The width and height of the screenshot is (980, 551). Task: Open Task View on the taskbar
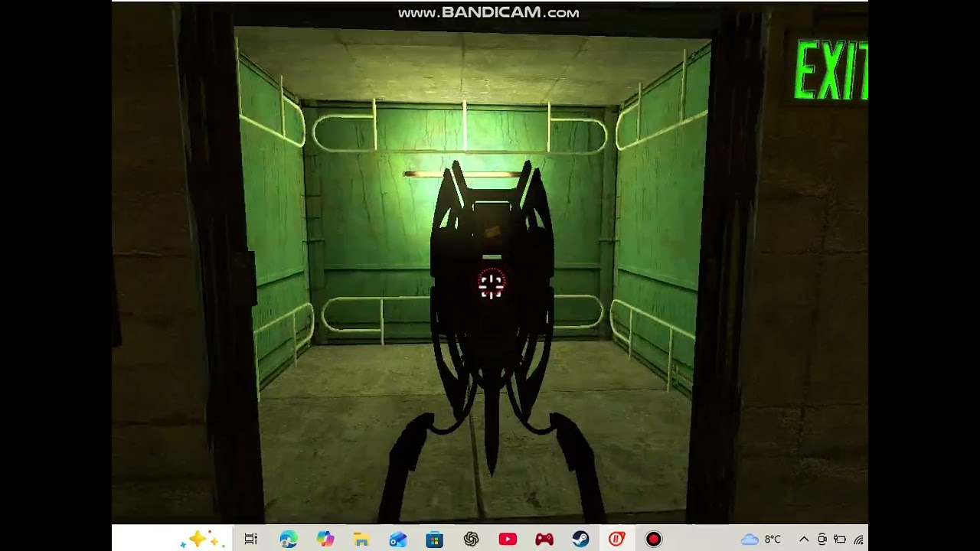pos(250,540)
